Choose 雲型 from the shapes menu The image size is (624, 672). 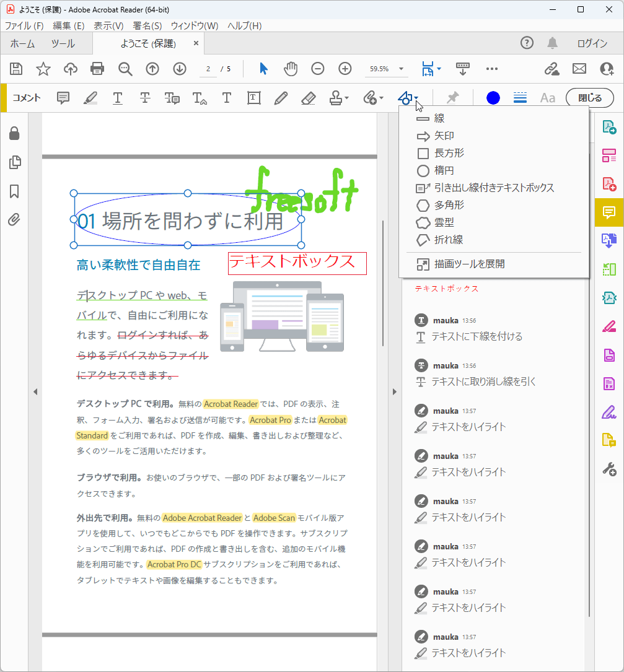pyautogui.click(x=494, y=222)
